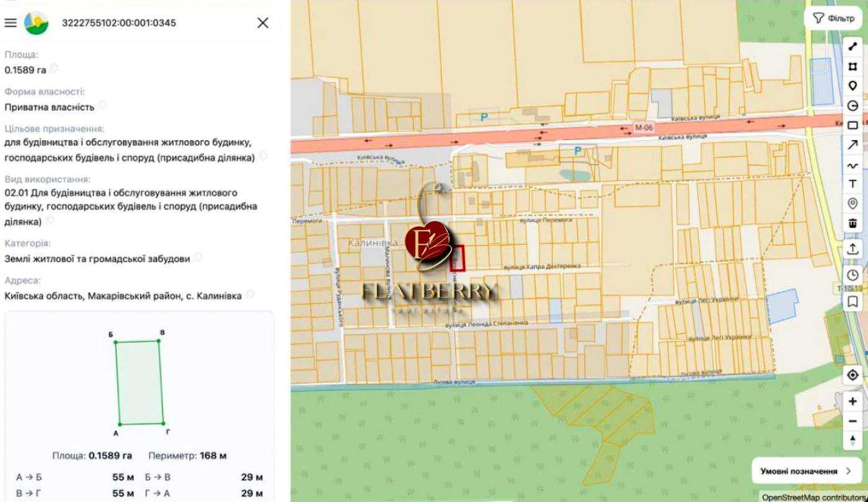Select the polygon area tool
Screen dimensions: 868x502
852,66
